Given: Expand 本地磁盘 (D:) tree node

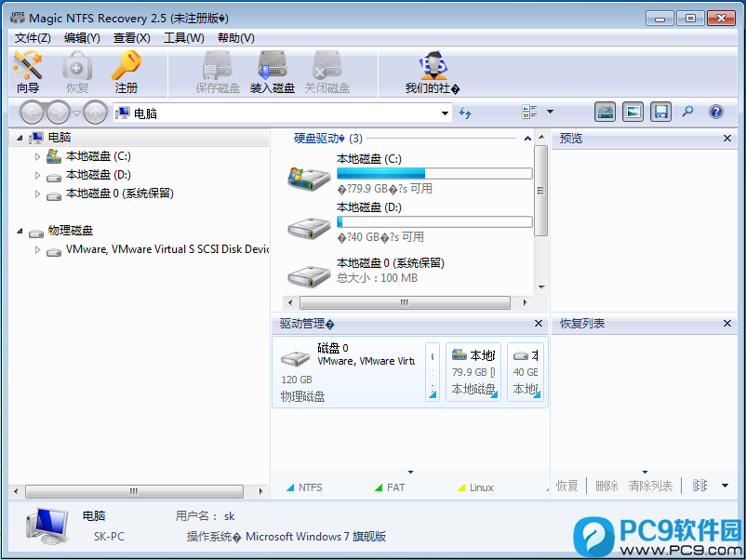Looking at the screenshot, I should [37, 175].
